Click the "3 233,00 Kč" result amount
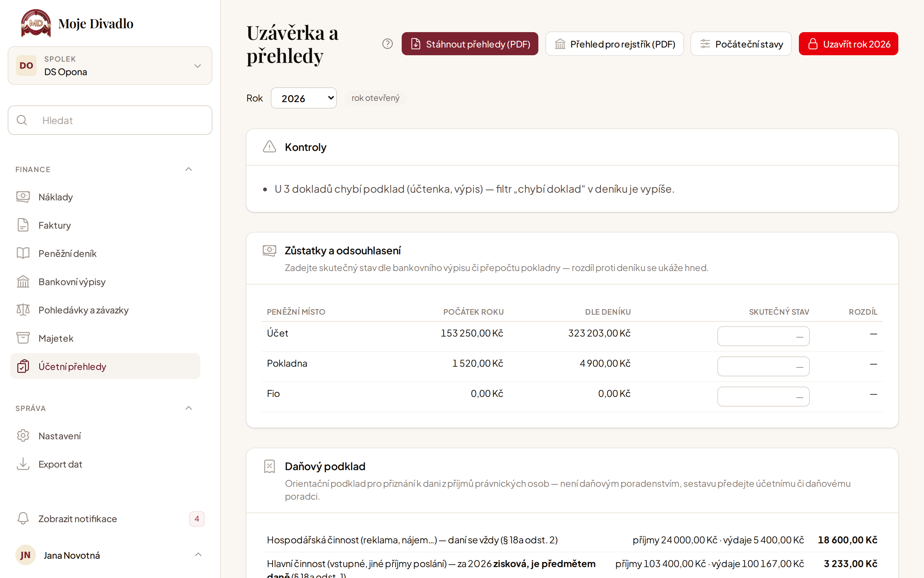Viewport: 924px width, 578px height. click(x=850, y=564)
